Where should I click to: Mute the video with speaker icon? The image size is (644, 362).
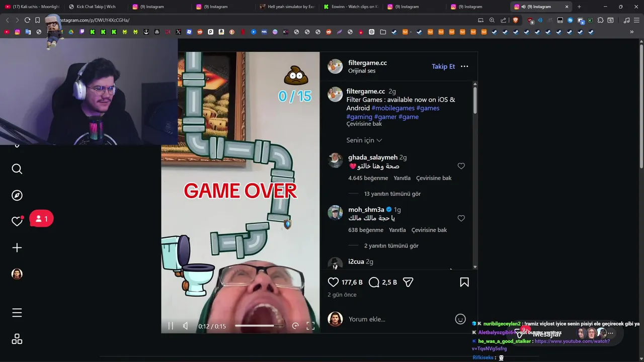tap(185, 326)
